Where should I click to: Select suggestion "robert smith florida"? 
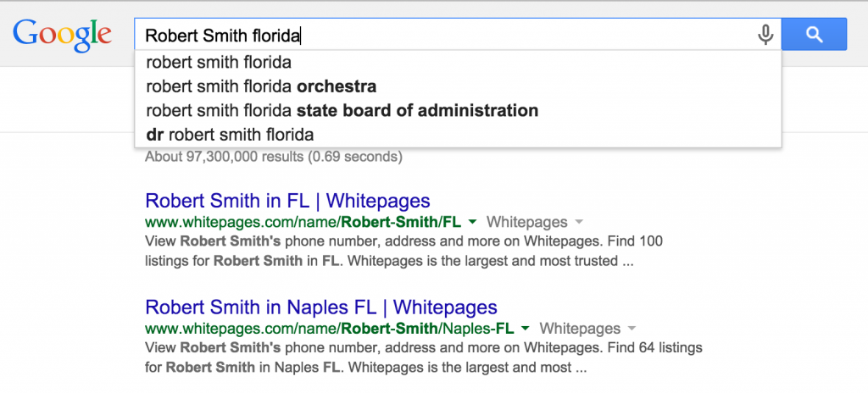(219, 62)
